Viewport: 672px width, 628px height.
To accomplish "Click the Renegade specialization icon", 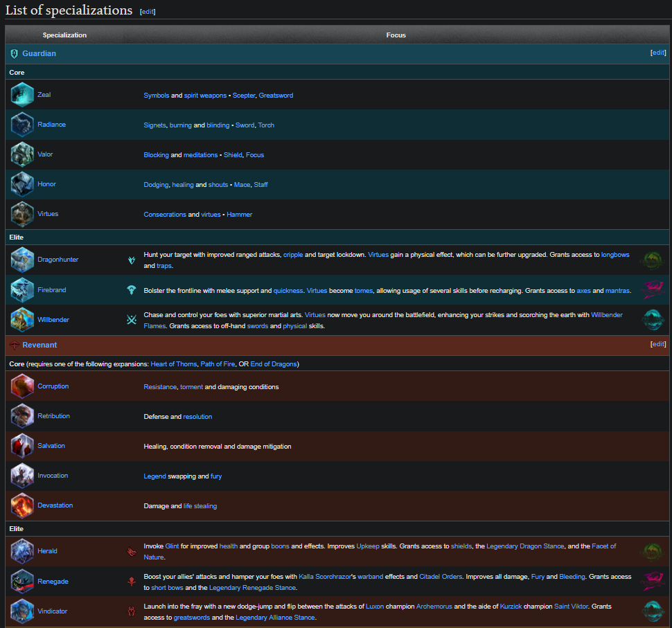I will coord(22,582).
